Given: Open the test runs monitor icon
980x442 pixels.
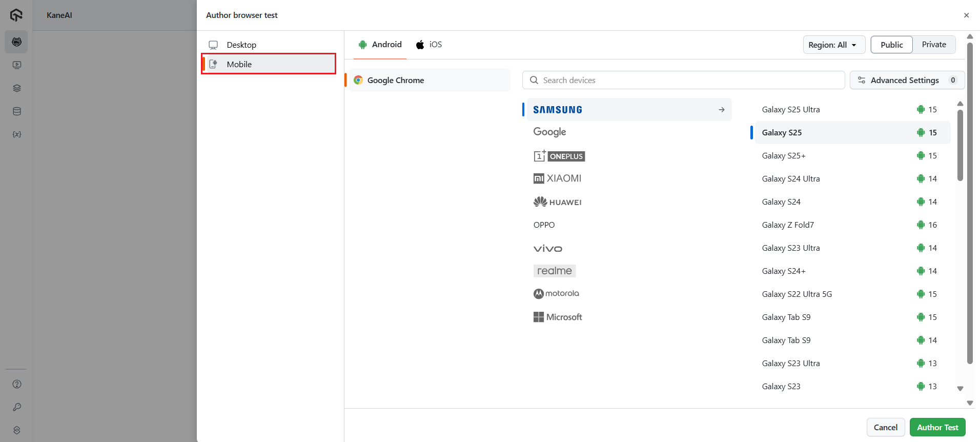Looking at the screenshot, I should tap(16, 65).
